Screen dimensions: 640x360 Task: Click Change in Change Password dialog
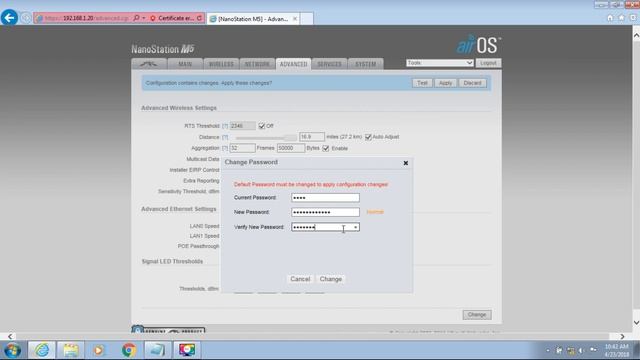tap(331, 279)
